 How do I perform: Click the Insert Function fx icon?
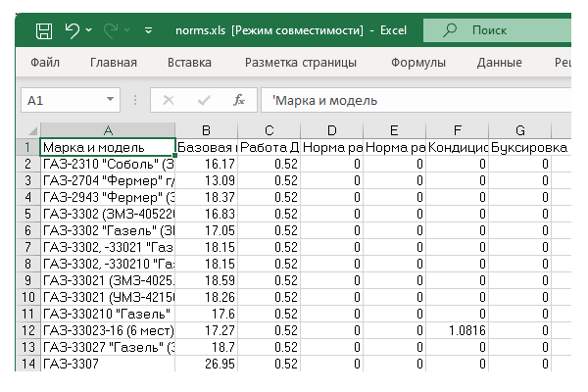coord(238,100)
